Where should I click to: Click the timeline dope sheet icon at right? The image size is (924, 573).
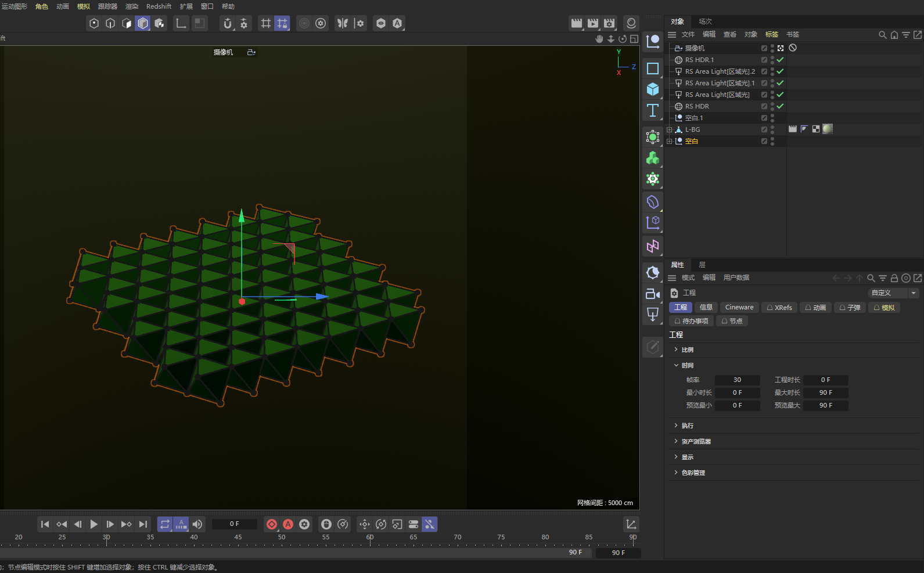point(631,524)
